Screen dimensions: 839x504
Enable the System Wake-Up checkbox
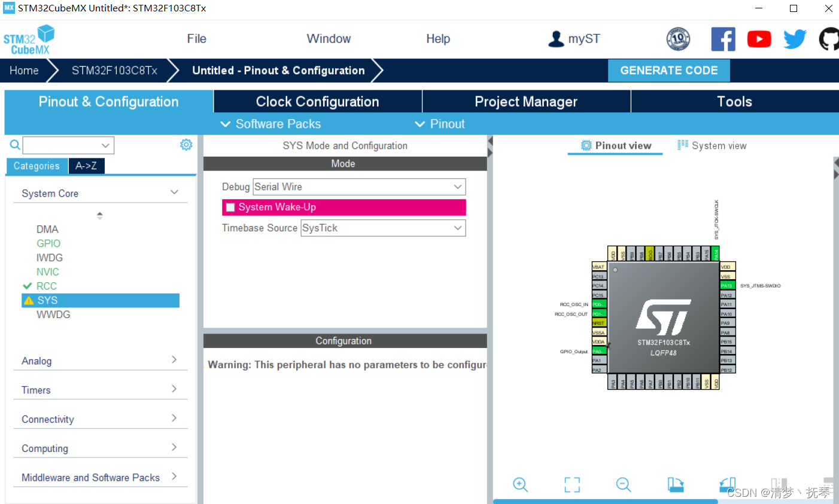pos(230,207)
